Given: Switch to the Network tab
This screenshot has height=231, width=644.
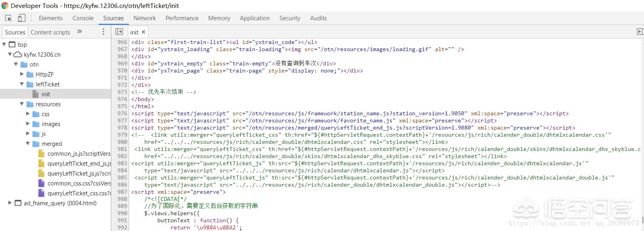Looking at the screenshot, I should coord(145,18).
